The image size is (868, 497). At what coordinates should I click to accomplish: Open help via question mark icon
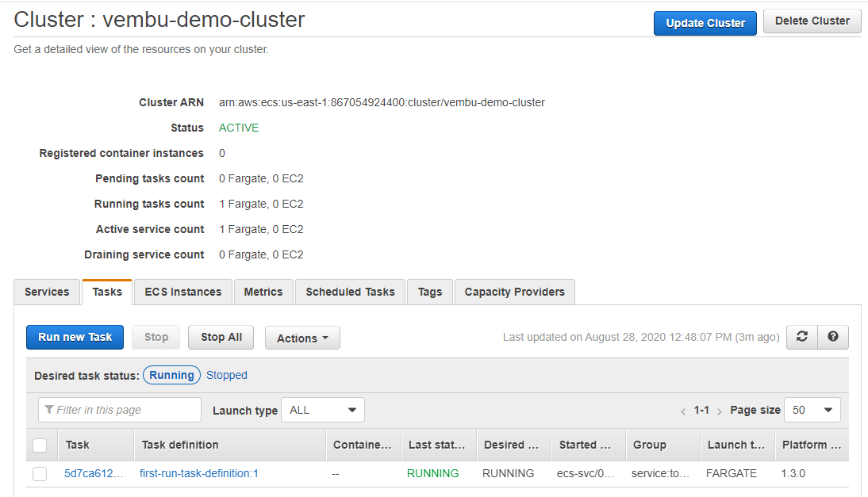pyautogui.click(x=832, y=337)
